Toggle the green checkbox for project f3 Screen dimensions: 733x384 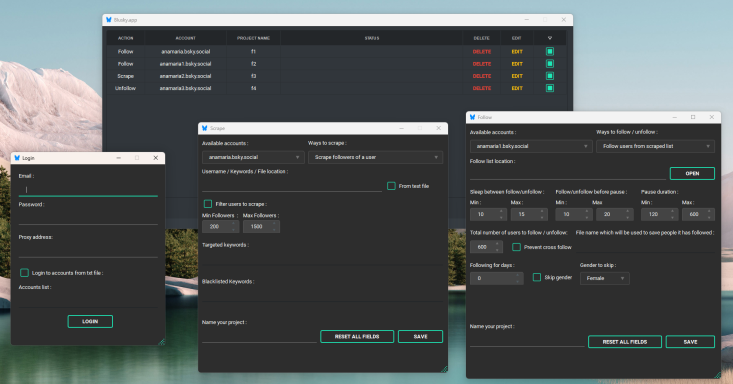pos(550,76)
